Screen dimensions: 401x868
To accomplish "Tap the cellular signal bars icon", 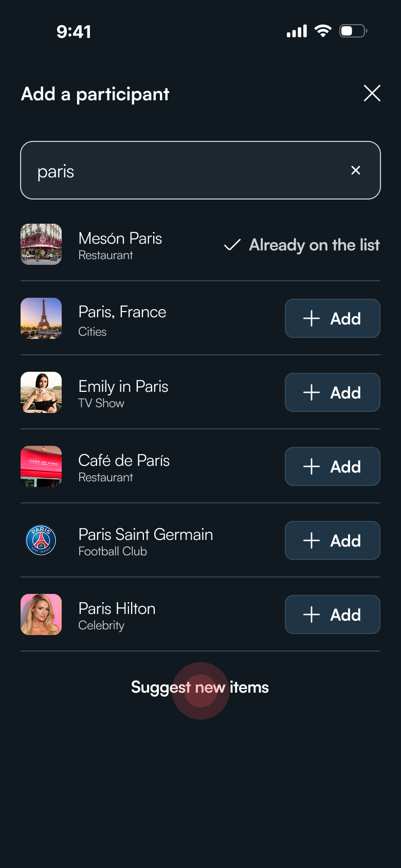I will [297, 31].
